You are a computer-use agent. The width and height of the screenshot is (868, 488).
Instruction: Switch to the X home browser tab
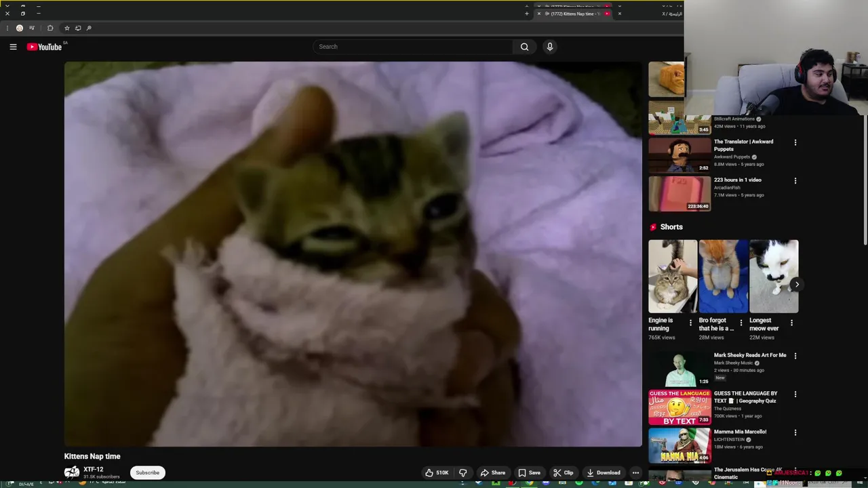point(672,14)
